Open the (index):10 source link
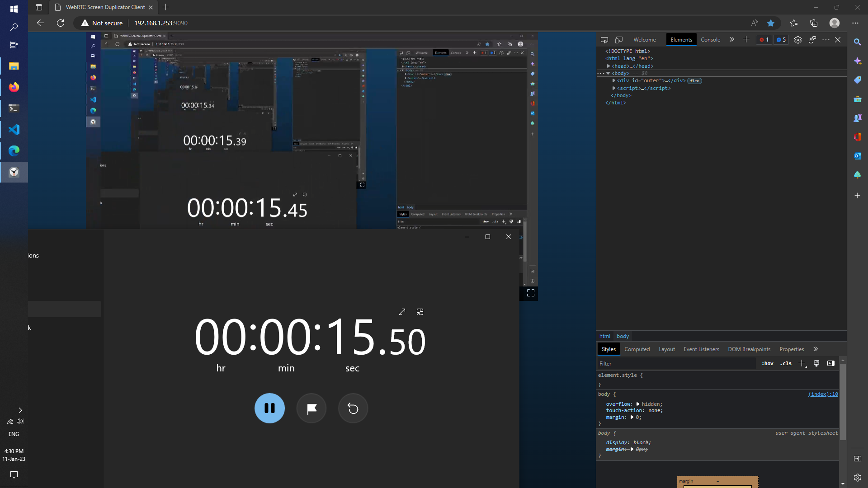Screen dimensions: 868x488 tap(823, 394)
